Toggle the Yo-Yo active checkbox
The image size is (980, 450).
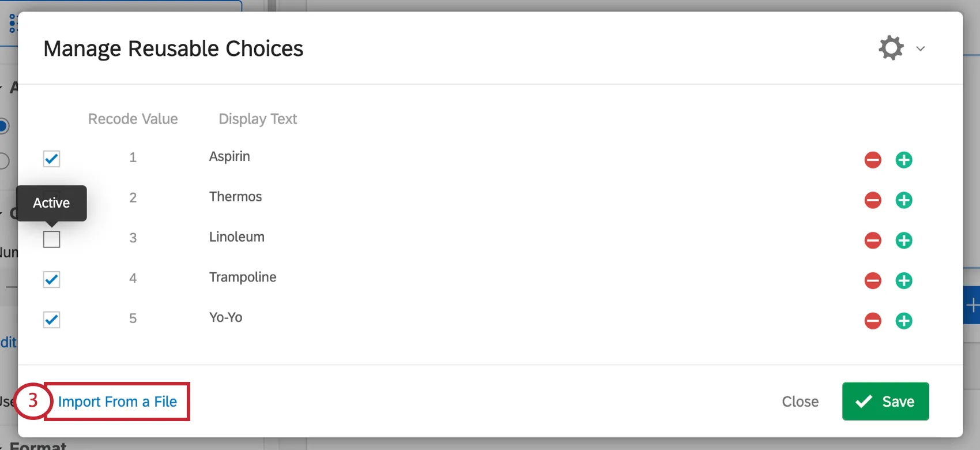pyautogui.click(x=51, y=320)
